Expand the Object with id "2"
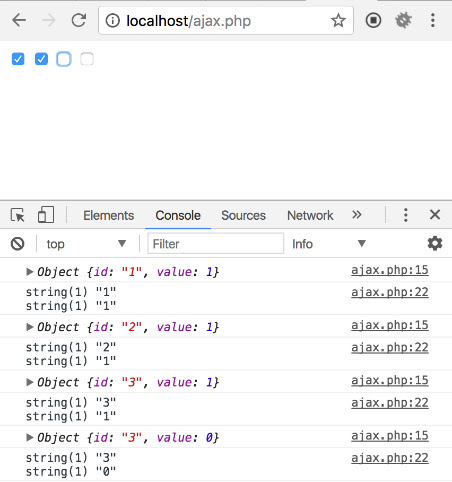The width and height of the screenshot is (452, 482). (30, 327)
